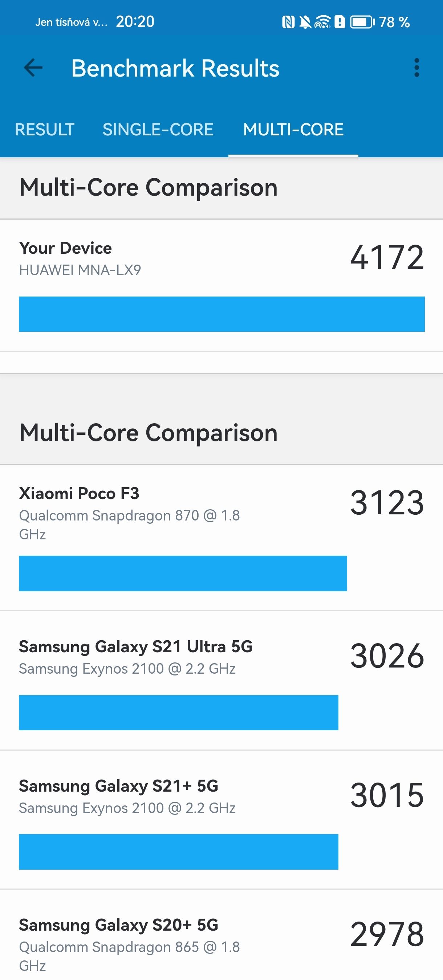Select the active MULTI-CORE tab
Image resolution: width=443 pixels, height=980 pixels.
pyautogui.click(x=293, y=129)
